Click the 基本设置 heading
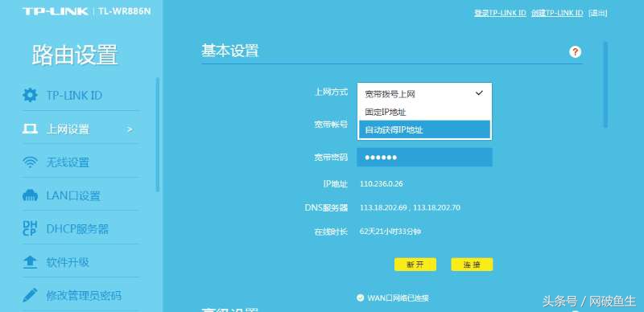Image resolution: width=644 pixels, height=312 pixels. (229, 51)
